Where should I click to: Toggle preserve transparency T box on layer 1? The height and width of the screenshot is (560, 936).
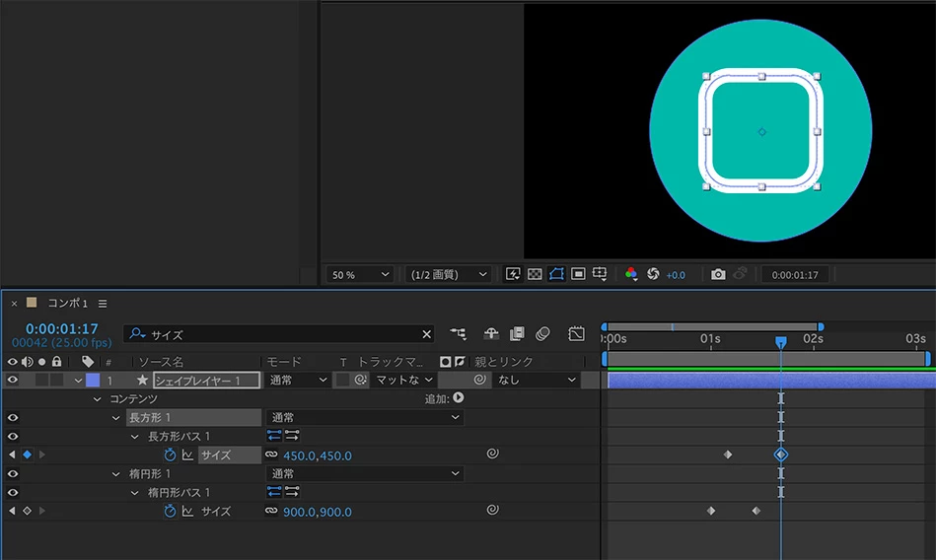point(342,380)
